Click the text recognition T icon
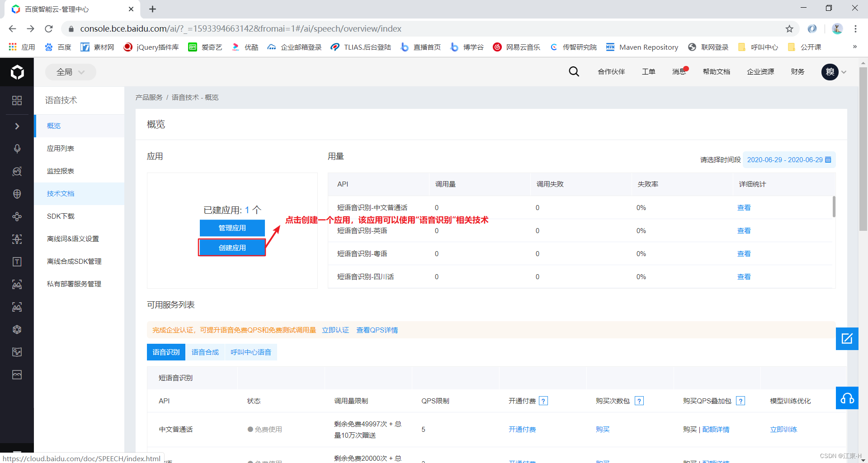Screen dimensions: 868x463 17,262
